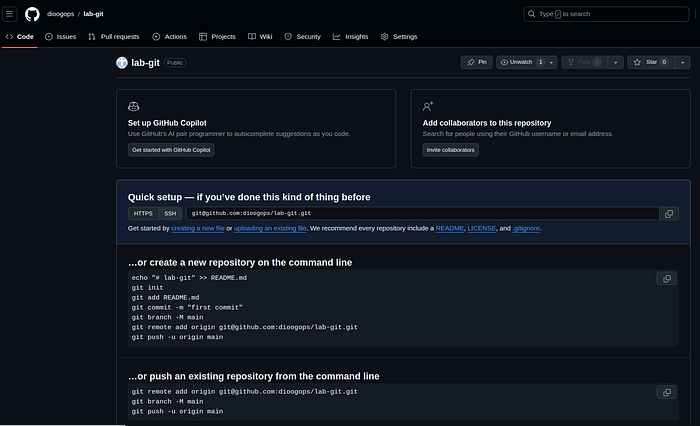Star the lab-git repository
The height and width of the screenshot is (426, 700).
pyautogui.click(x=650, y=62)
